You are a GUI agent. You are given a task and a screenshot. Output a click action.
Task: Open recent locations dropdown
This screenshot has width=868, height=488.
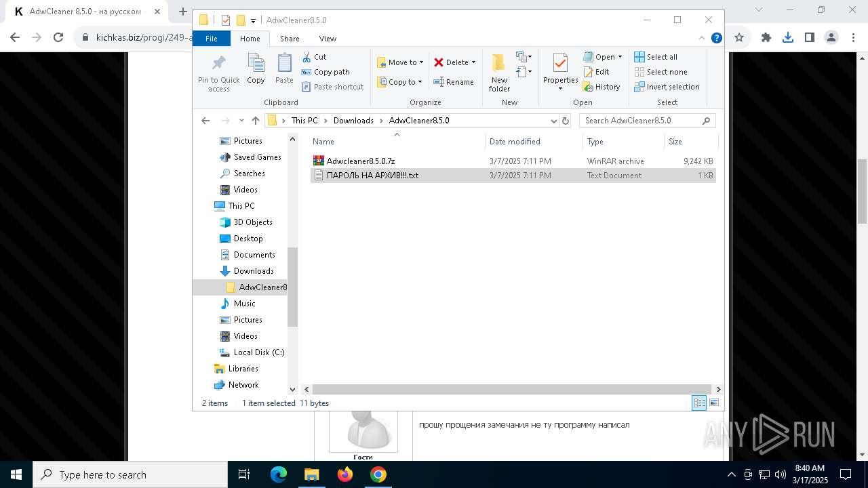coord(241,121)
